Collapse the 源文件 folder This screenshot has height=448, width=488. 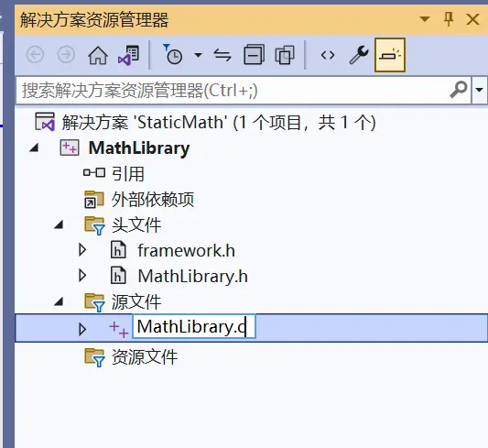coord(59,301)
